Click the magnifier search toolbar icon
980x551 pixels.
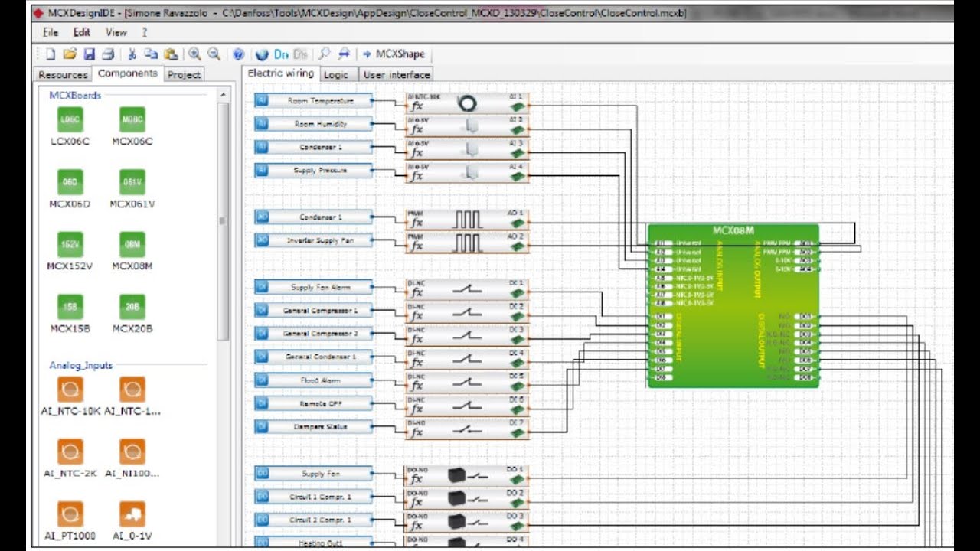tap(325, 54)
